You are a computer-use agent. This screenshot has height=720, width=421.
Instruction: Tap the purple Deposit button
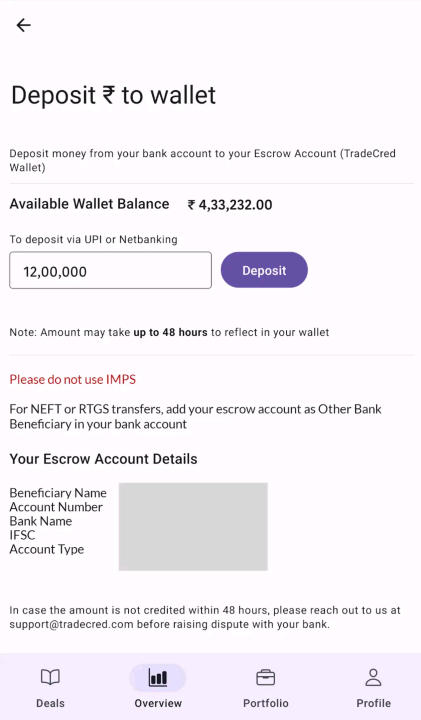(x=264, y=270)
